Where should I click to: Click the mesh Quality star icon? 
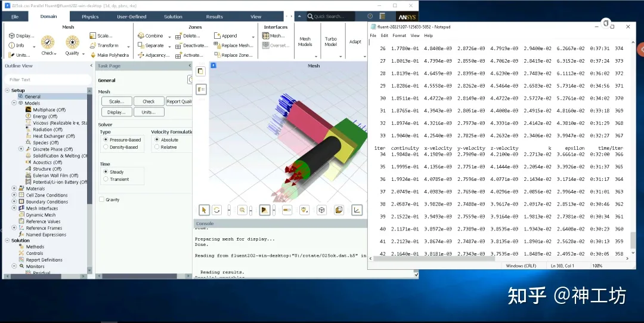(73, 42)
